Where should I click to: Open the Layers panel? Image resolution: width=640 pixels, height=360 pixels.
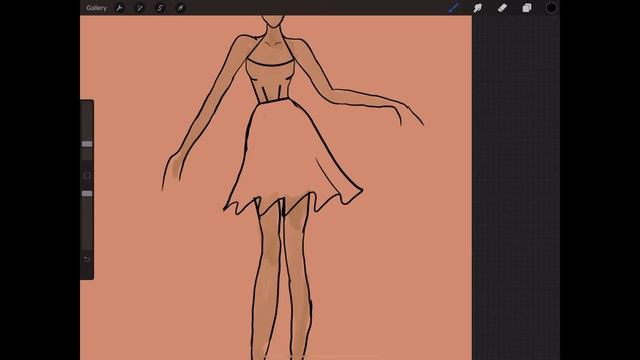point(527,8)
